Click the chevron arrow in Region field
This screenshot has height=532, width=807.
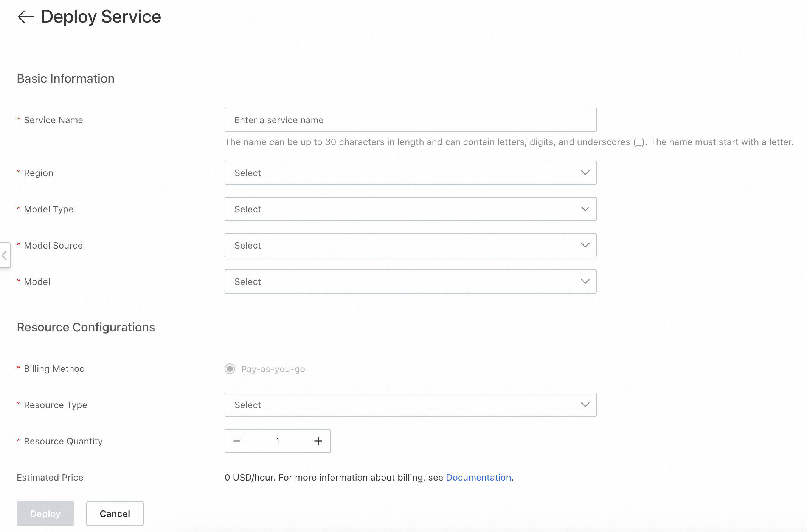coord(585,173)
